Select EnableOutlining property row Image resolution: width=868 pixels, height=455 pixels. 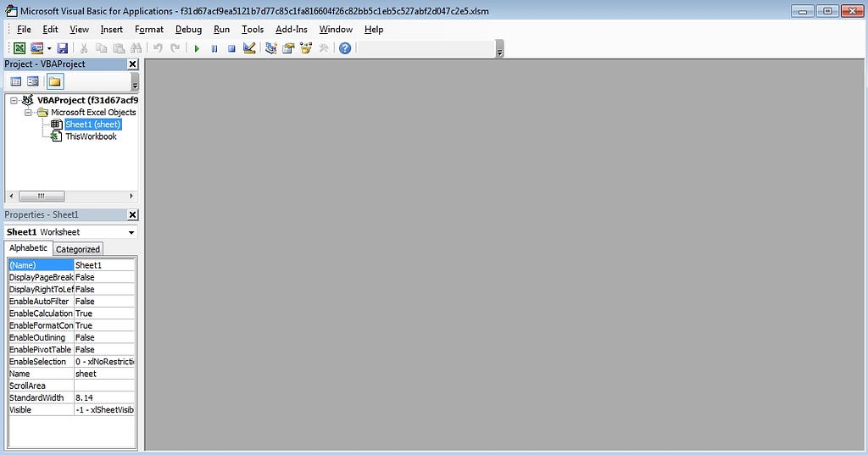pyautogui.click(x=71, y=338)
